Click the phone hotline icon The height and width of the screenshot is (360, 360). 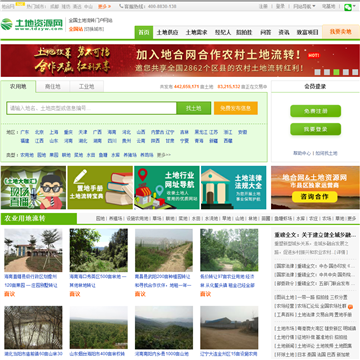tap(121, 6)
